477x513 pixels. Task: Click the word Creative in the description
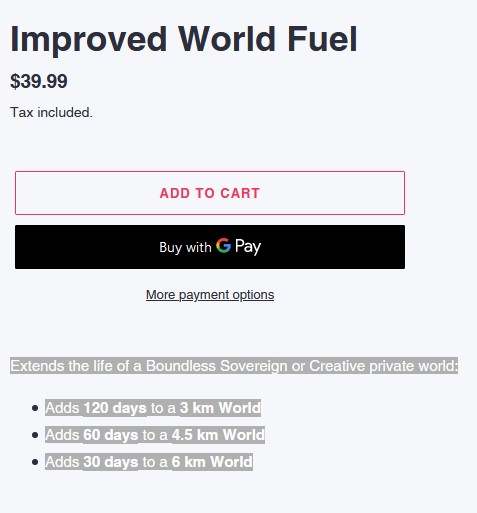[337, 366]
